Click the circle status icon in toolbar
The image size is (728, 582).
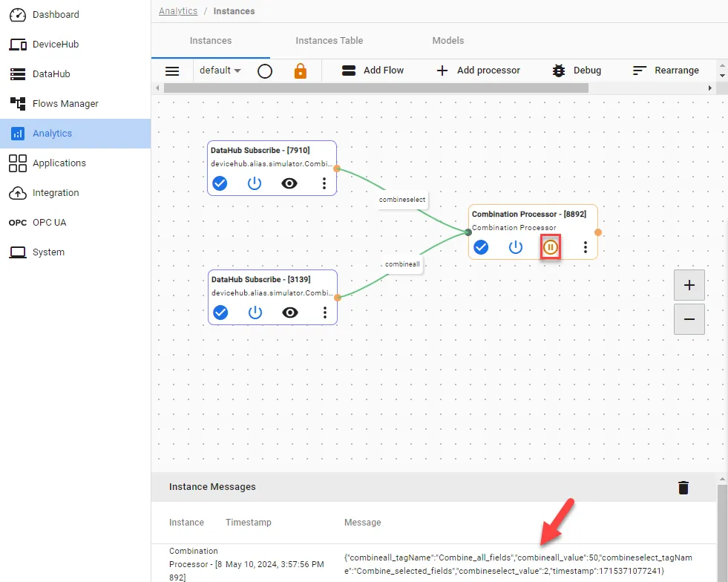(x=265, y=71)
